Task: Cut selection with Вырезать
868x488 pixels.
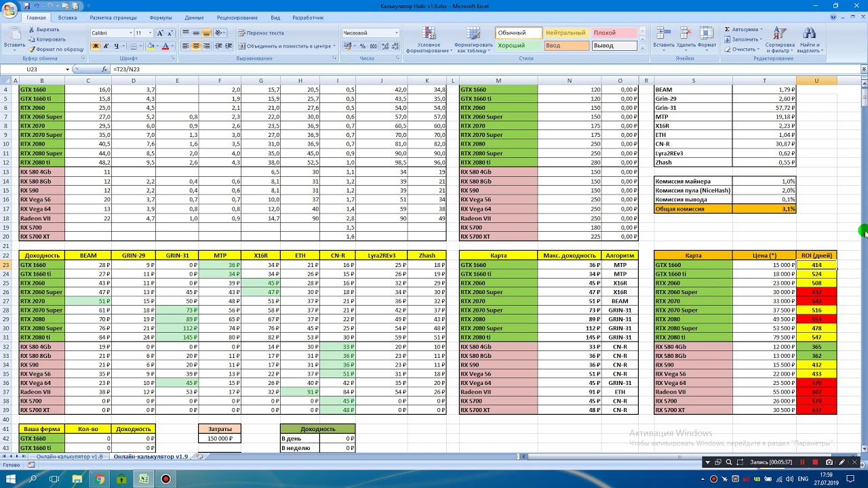Action: pos(44,30)
